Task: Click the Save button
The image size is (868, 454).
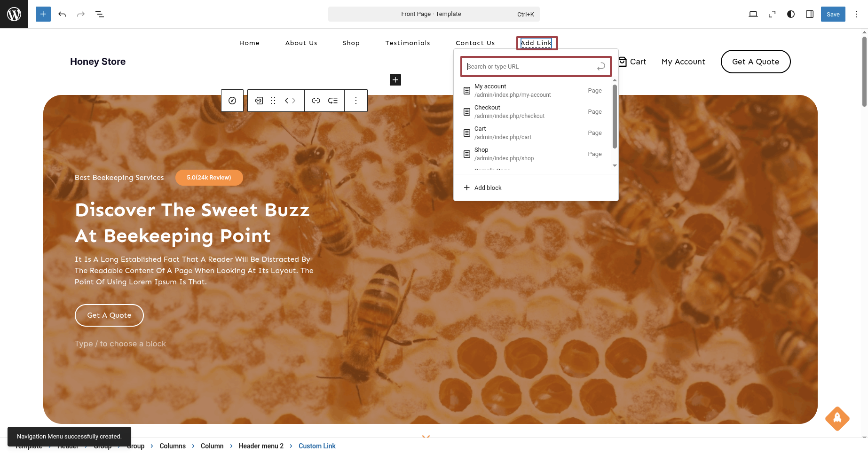Action: coord(833,14)
